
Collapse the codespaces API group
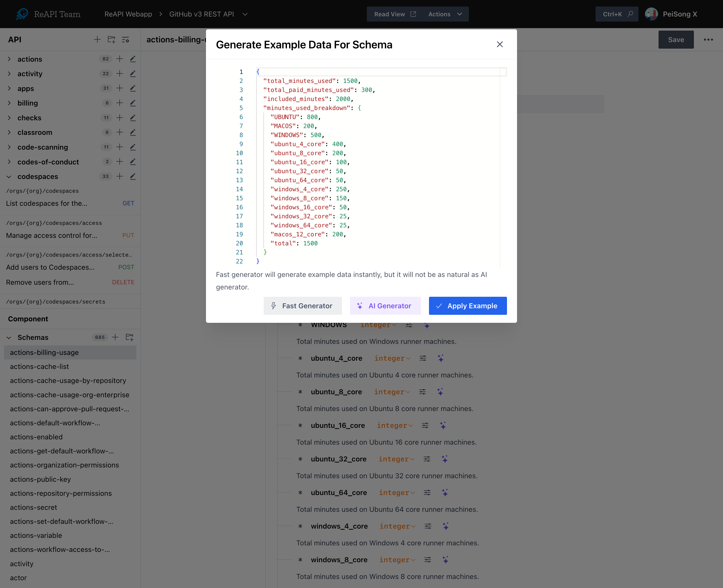[x=9, y=176]
